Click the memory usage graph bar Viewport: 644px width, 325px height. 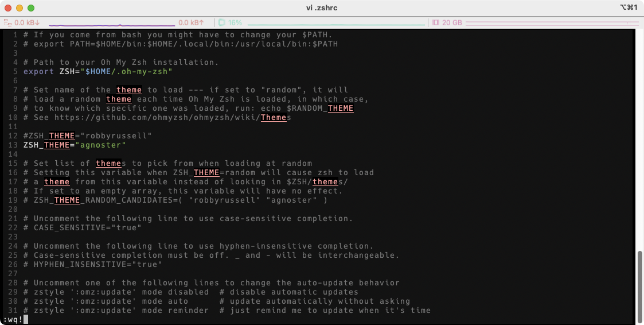click(x=552, y=22)
